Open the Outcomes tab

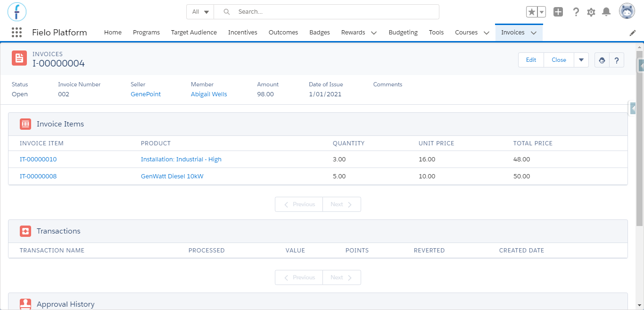coord(283,33)
